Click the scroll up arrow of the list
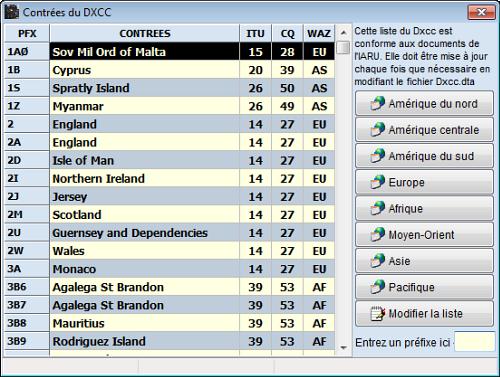Viewport: 500px width, 377px height. 343,33
